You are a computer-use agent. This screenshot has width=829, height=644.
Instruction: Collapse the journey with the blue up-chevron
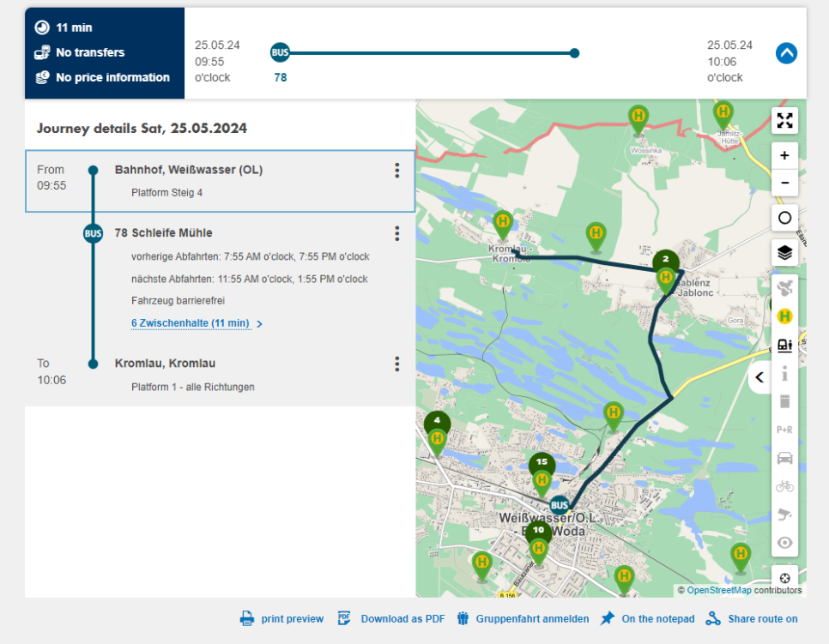click(x=786, y=53)
